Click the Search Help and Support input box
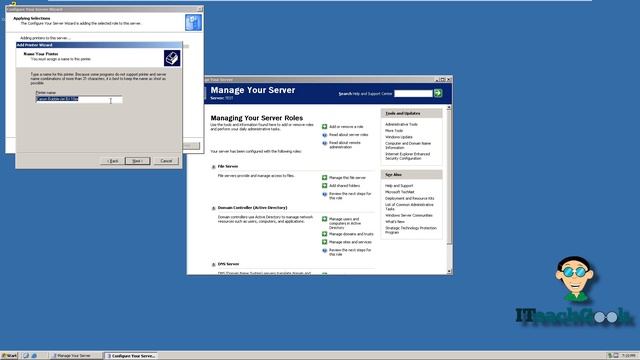The width and height of the screenshot is (640, 360). point(413,93)
